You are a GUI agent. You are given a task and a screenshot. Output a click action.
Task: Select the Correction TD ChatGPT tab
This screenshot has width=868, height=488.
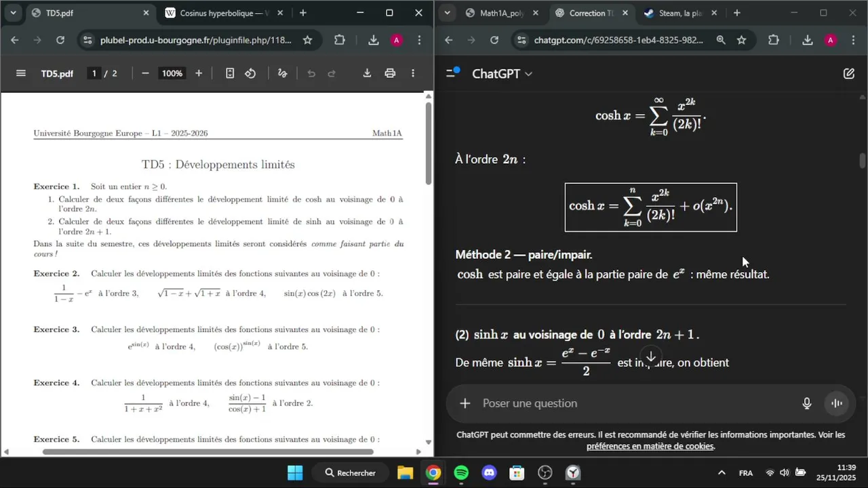591,13
